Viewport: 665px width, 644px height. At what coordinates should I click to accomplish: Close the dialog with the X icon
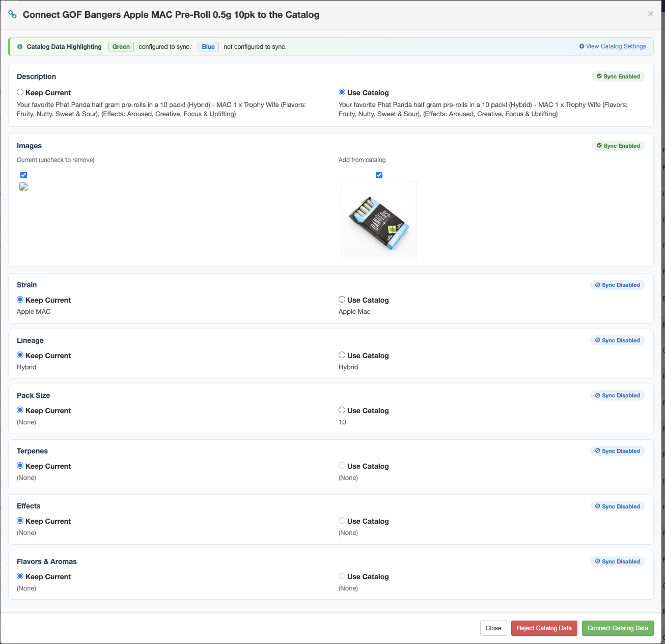(650, 14)
